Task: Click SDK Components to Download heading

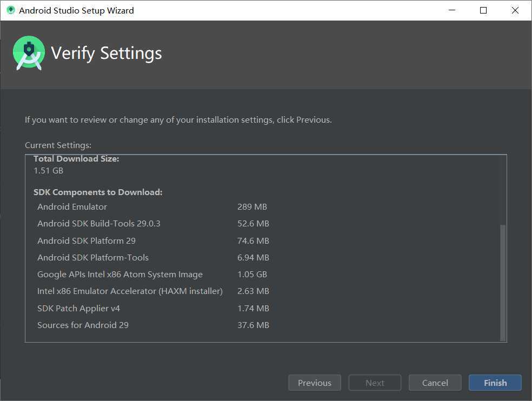Action: click(x=98, y=192)
